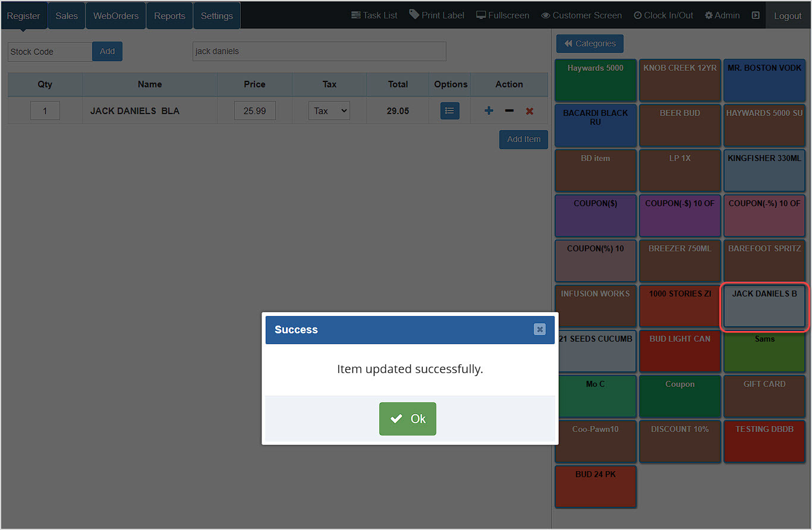Open the Task List
This screenshot has width=812, height=530.
pyautogui.click(x=374, y=15)
